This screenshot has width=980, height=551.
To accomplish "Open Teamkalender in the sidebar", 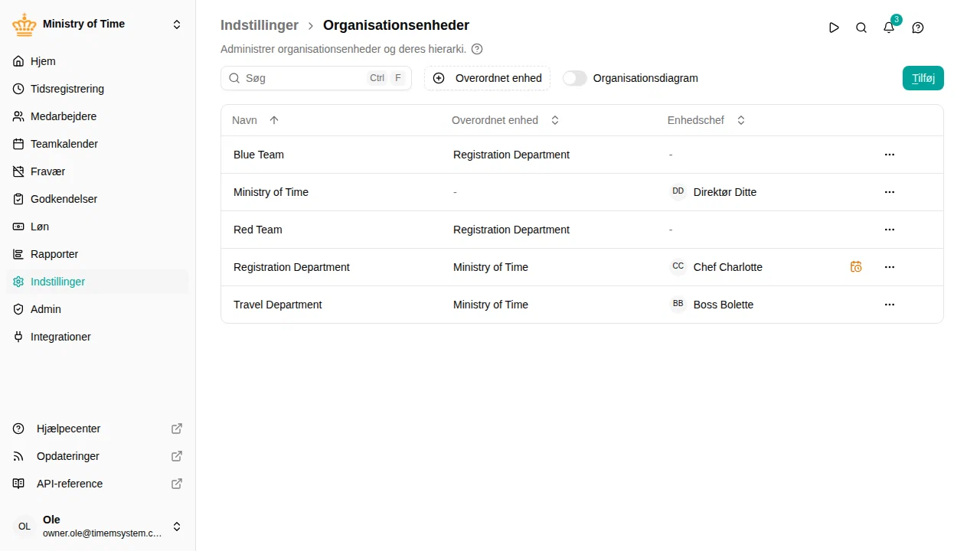I will click(x=97, y=144).
